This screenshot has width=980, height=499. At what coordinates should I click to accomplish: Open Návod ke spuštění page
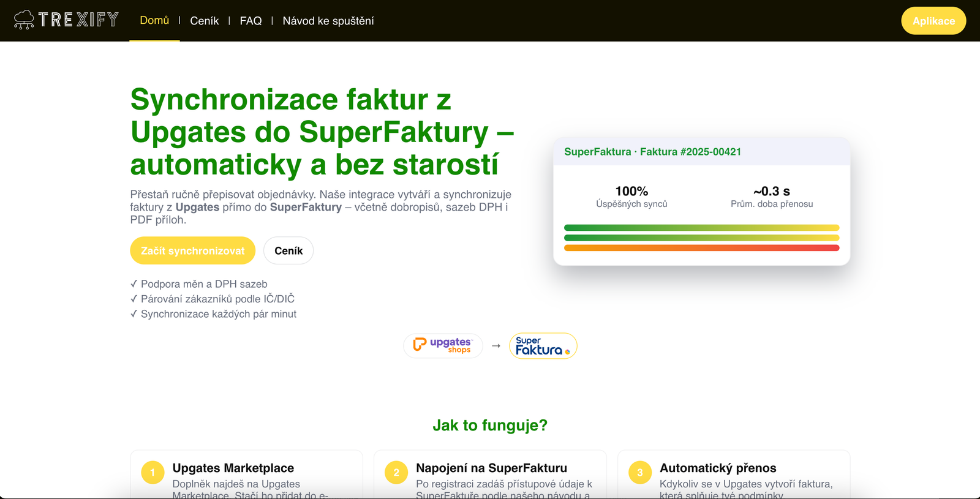328,21
